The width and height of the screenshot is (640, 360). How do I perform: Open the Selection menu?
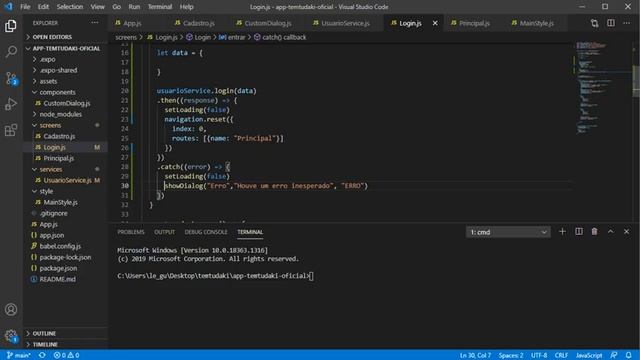click(x=70, y=7)
